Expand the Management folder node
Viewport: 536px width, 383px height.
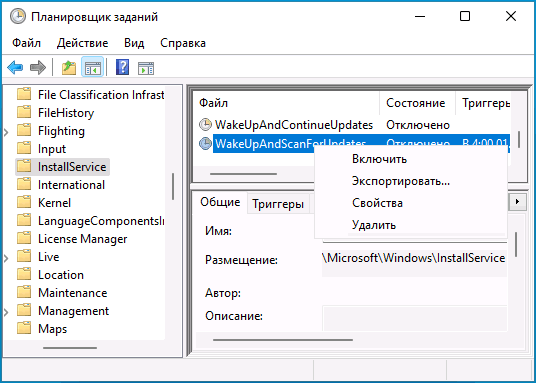pos(6,311)
